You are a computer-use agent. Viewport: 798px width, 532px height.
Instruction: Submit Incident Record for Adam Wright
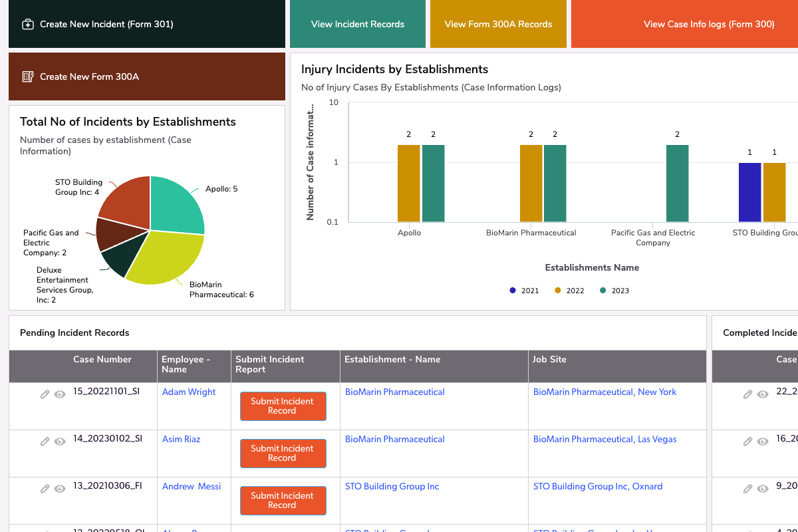283,406
